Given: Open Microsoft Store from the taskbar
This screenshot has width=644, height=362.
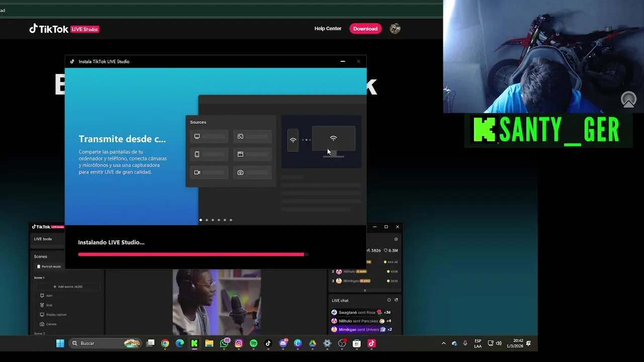Looking at the screenshot, I should point(357,343).
